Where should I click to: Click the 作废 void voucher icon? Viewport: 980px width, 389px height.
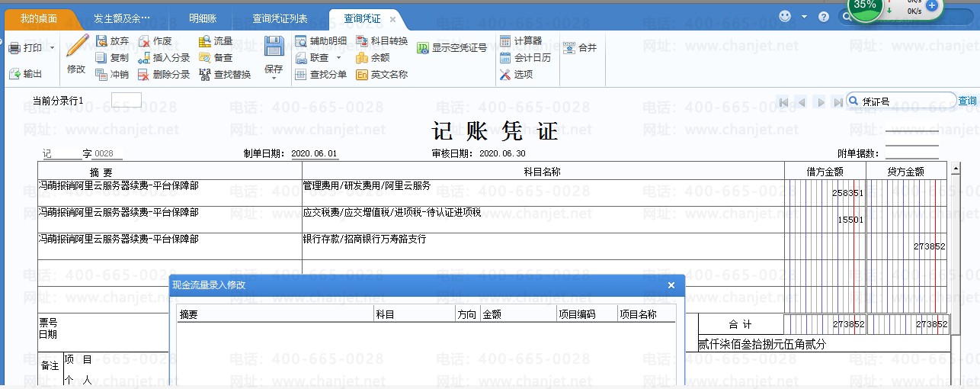pyautogui.click(x=144, y=40)
